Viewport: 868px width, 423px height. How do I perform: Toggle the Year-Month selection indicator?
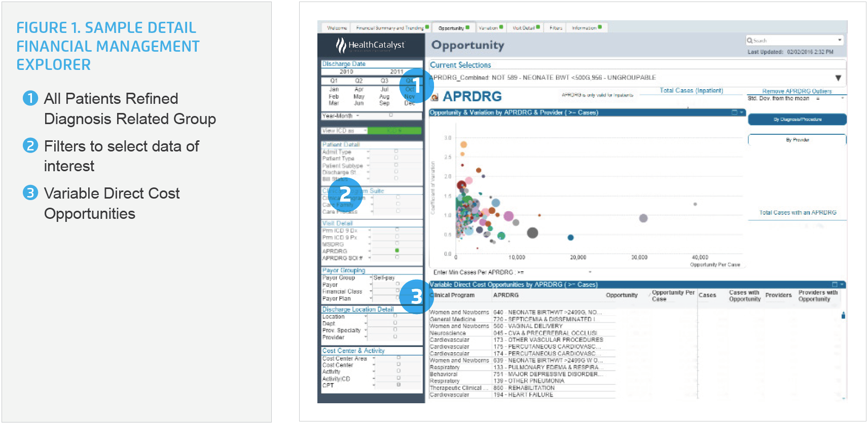[x=391, y=116]
